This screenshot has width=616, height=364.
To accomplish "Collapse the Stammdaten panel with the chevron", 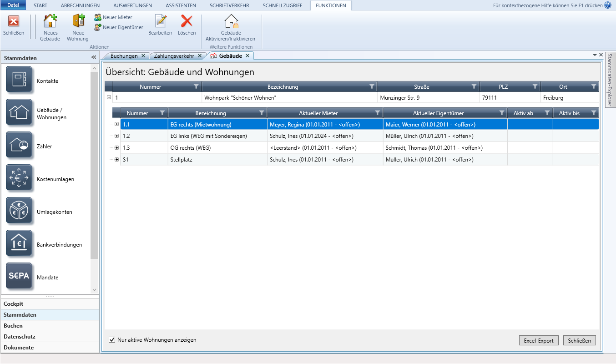I will (93, 58).
